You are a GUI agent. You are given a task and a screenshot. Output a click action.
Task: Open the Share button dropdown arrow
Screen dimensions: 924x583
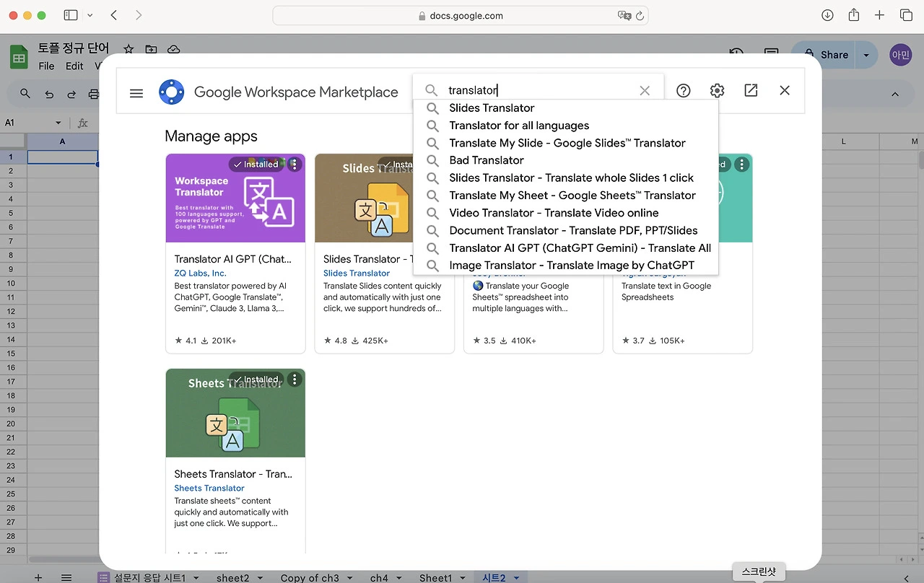point(866,55)
